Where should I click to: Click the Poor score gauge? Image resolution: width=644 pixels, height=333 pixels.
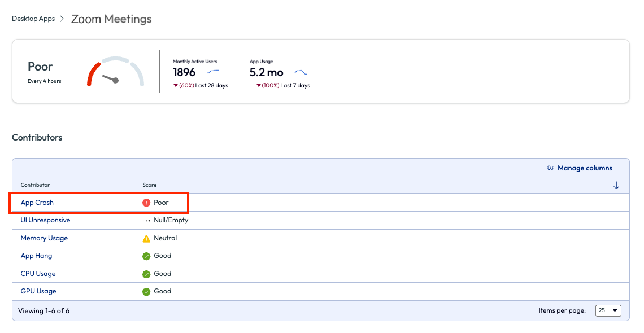click(115, 72)
